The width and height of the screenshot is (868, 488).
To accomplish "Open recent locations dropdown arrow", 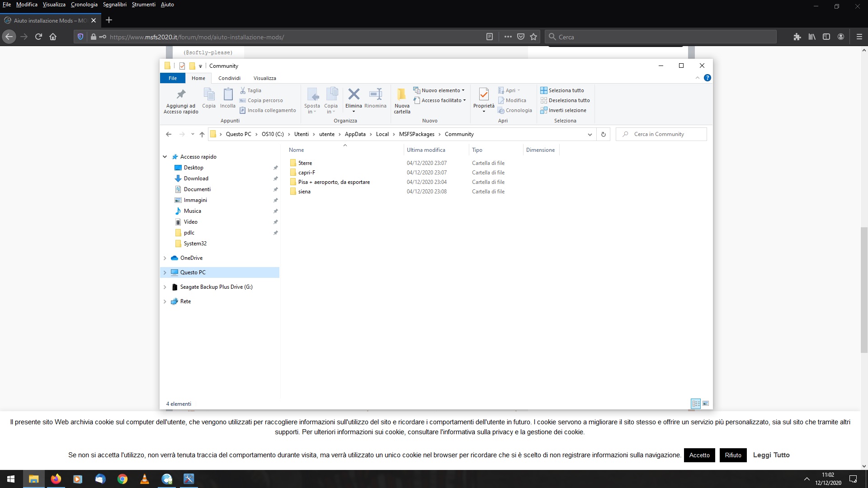I will [193, 134].
